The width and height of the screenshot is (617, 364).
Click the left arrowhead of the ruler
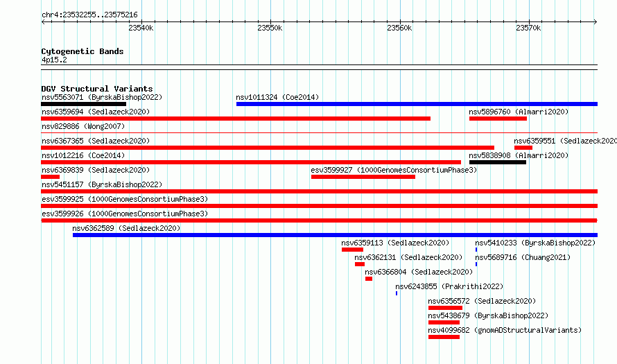(43, 22)
